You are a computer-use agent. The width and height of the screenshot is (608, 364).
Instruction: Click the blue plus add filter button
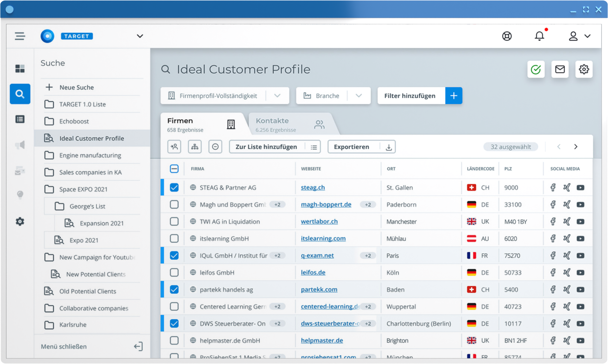(x=454, y=96)
